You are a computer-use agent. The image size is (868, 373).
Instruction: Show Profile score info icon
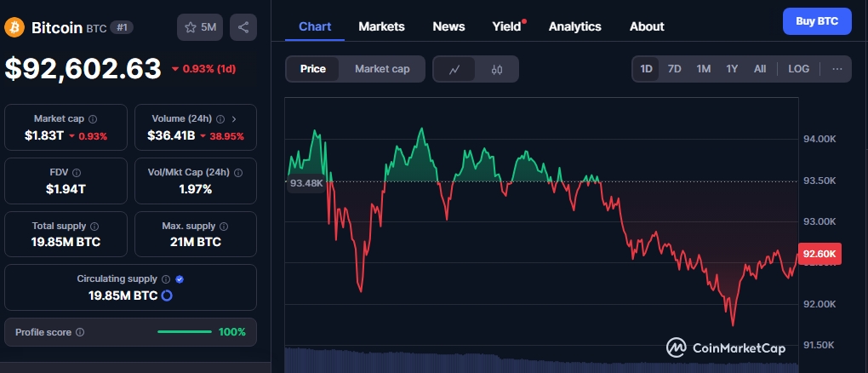click(x=80, y=332)
